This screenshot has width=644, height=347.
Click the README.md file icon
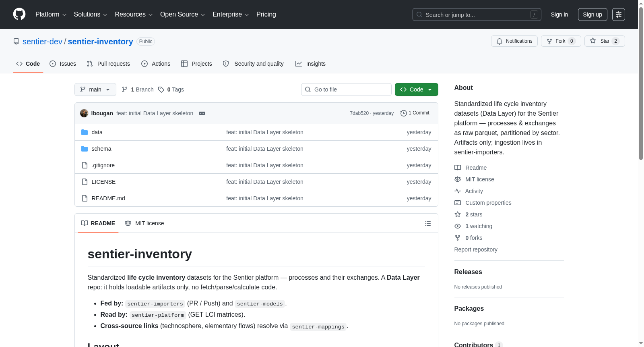click(85, 198)
